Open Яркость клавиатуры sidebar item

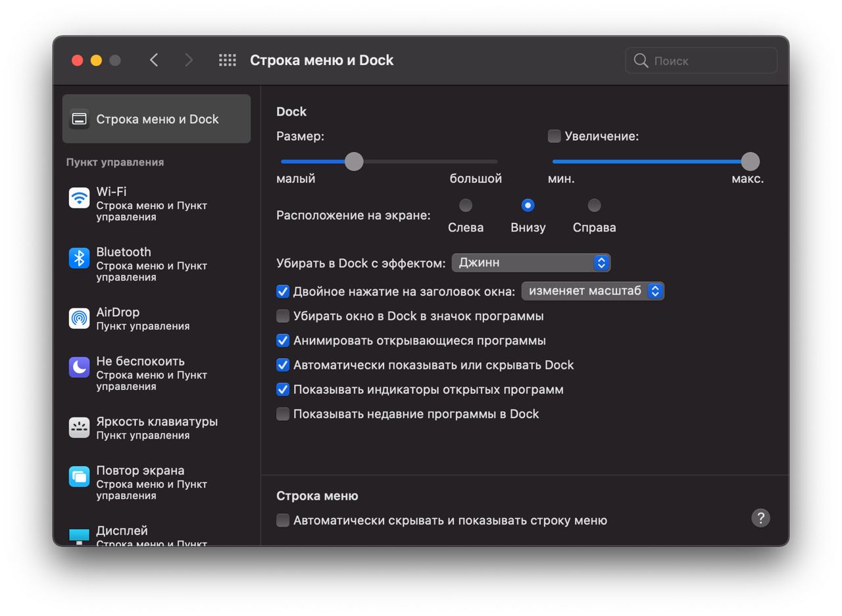click(157, 428)
